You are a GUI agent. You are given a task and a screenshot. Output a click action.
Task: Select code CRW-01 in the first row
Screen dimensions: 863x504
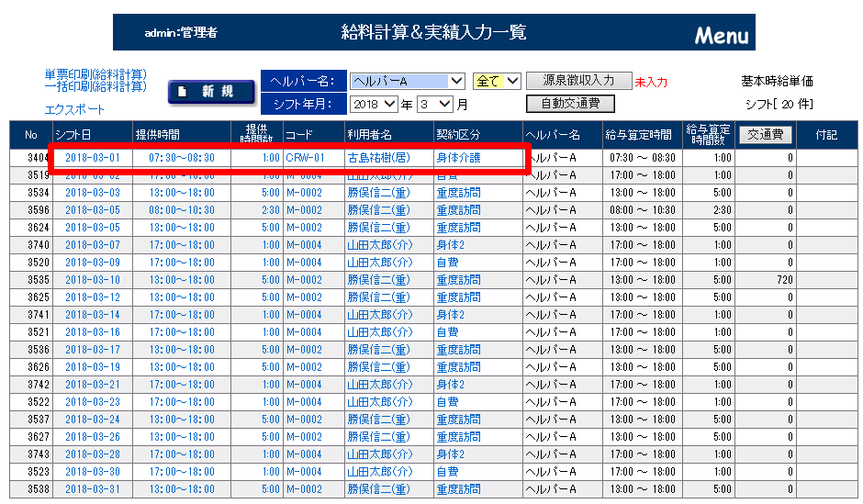click(x=305, y=158)
